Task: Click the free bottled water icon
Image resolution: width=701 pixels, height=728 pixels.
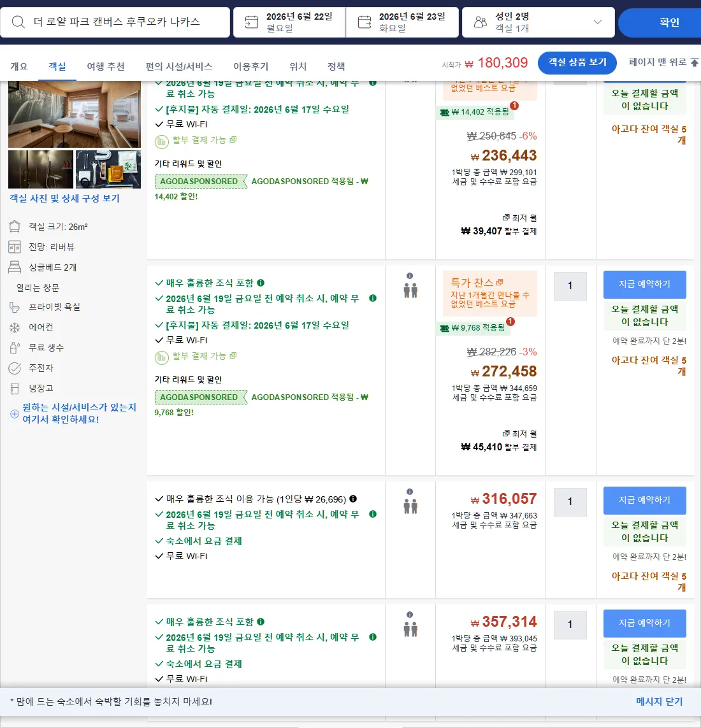Action: click(15, 347)
